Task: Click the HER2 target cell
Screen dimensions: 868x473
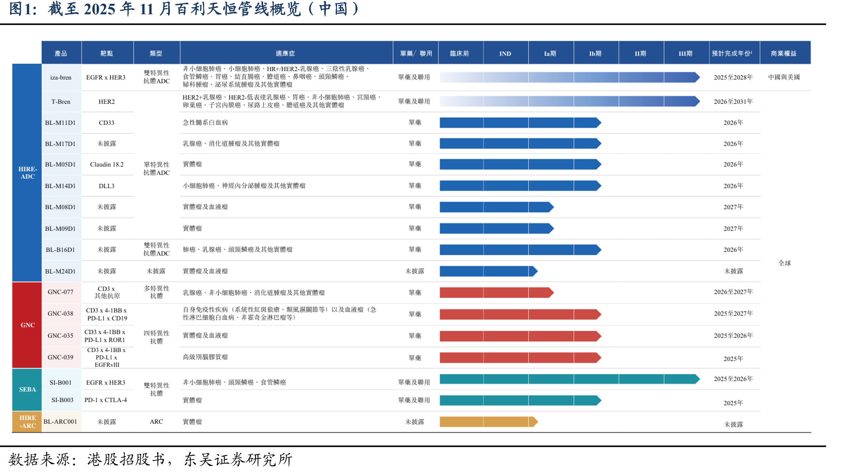Action: 107,102
